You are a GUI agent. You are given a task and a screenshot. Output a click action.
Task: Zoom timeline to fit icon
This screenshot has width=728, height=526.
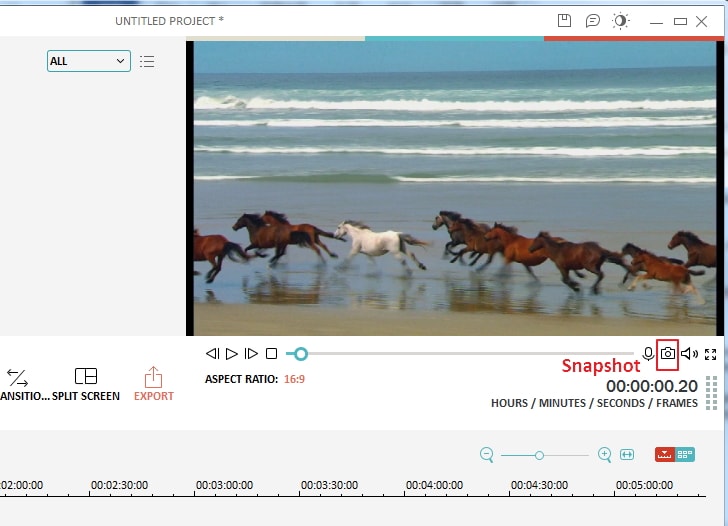[627, 455]
